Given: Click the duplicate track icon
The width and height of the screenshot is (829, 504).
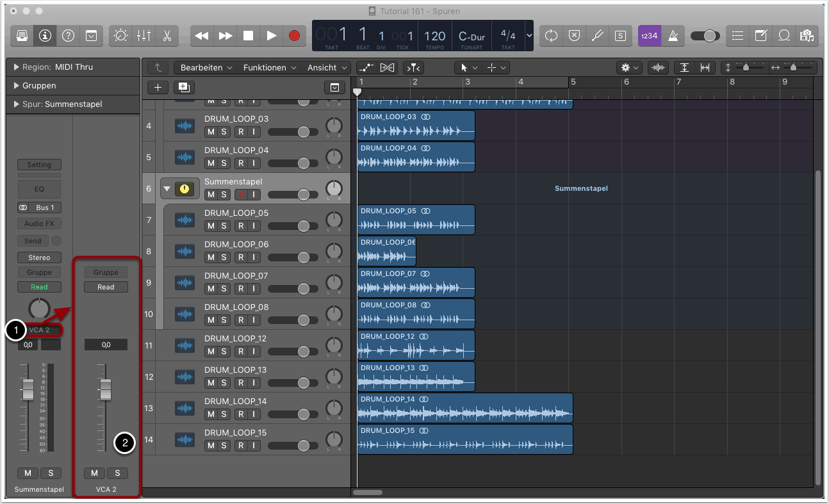Looking at the screenshot, I should point(184,88).
